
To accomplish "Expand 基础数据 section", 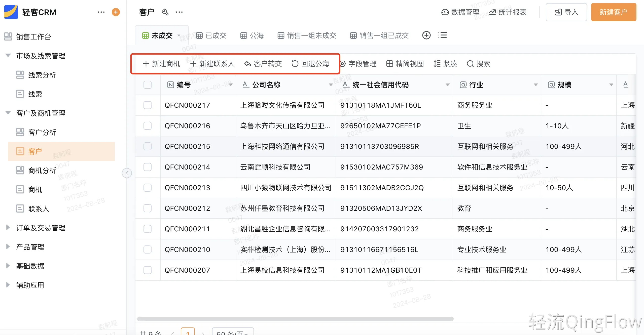I will (x=8, y=266).
